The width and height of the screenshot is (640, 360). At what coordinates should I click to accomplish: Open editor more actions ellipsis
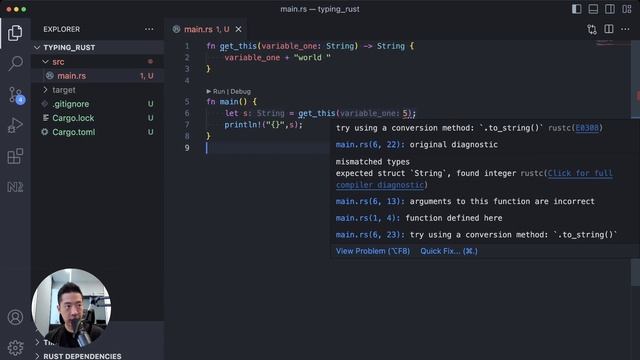(x=625, y=29)
